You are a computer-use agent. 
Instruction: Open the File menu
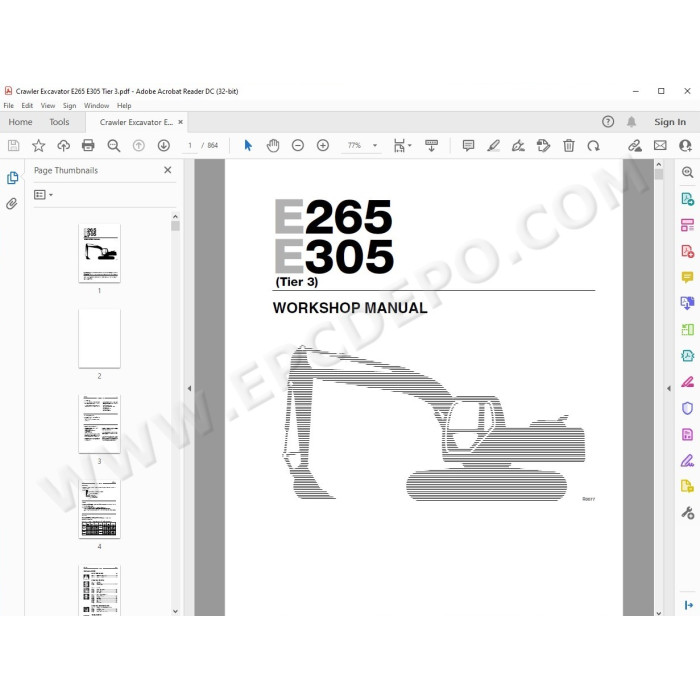click(8, 106)
